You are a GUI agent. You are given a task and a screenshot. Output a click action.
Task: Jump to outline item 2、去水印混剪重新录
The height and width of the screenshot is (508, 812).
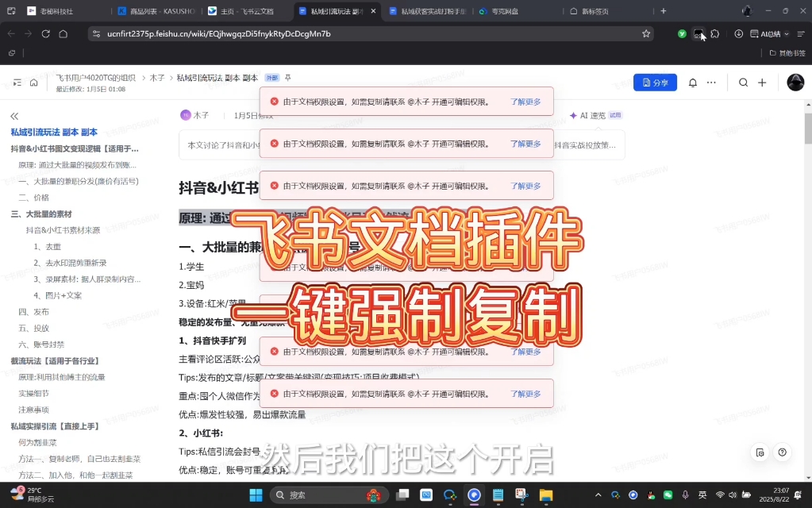click(70, 263)
